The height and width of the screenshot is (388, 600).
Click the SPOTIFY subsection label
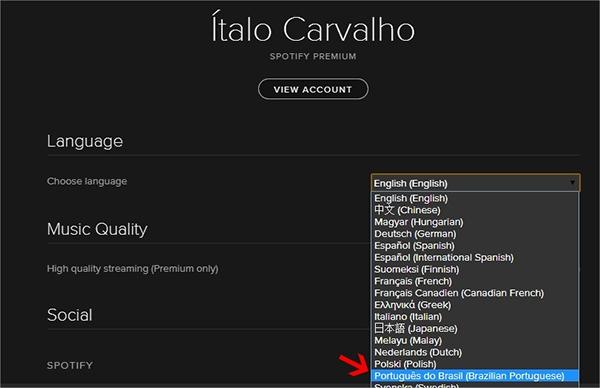coord(70,365)
